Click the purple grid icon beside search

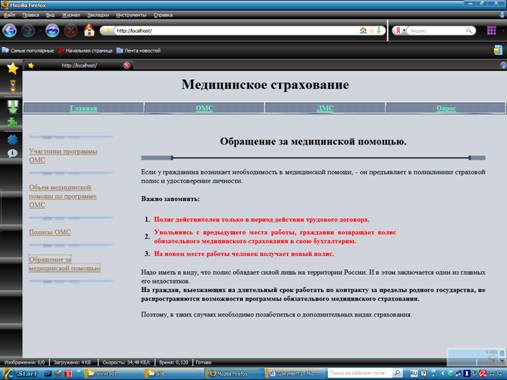[x=491, y=31]
